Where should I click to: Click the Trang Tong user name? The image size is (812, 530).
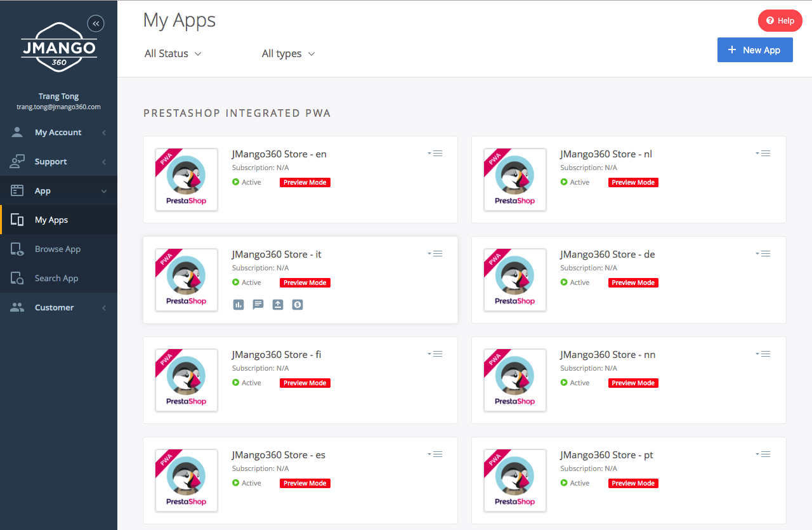coord(58,96)
